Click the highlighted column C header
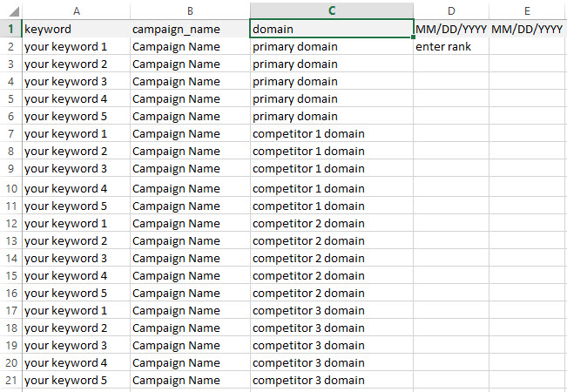The image size is (567, 392). (x=332, y=10)
